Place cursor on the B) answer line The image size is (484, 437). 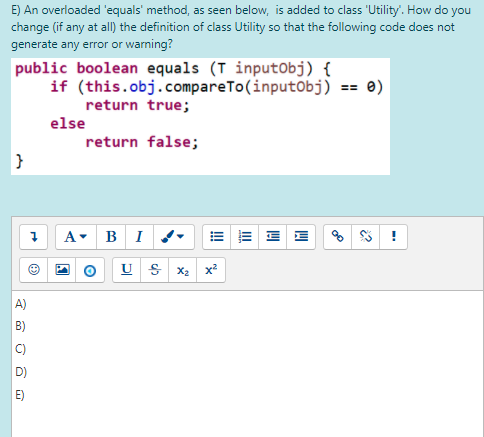click(21, 326)
